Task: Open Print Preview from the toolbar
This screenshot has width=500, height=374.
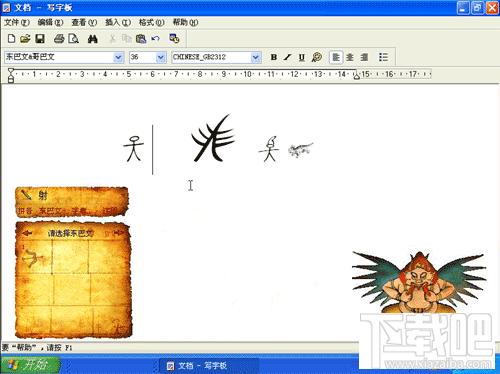Action: (73, 39)
